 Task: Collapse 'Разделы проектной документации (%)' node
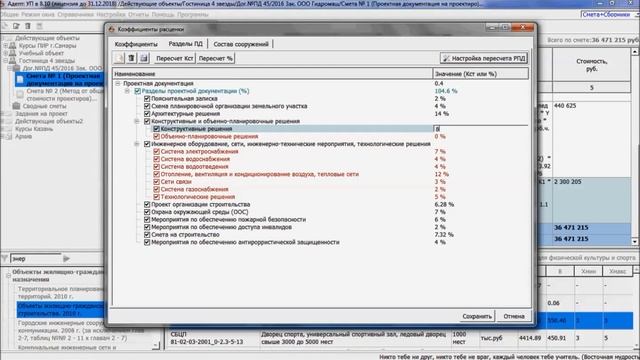click(127, 91)
